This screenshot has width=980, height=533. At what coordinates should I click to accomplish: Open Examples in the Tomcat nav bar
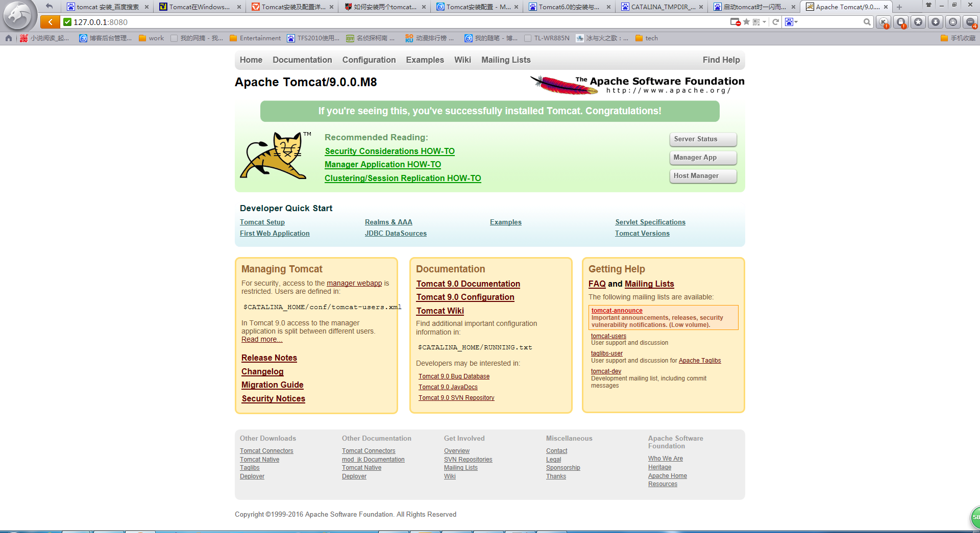[425, 60]
